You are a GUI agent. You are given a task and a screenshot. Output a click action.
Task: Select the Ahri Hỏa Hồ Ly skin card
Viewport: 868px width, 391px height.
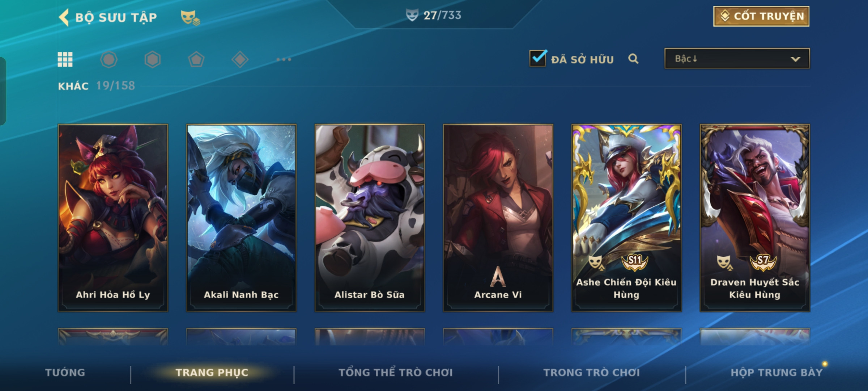click(x=113, y=218)
